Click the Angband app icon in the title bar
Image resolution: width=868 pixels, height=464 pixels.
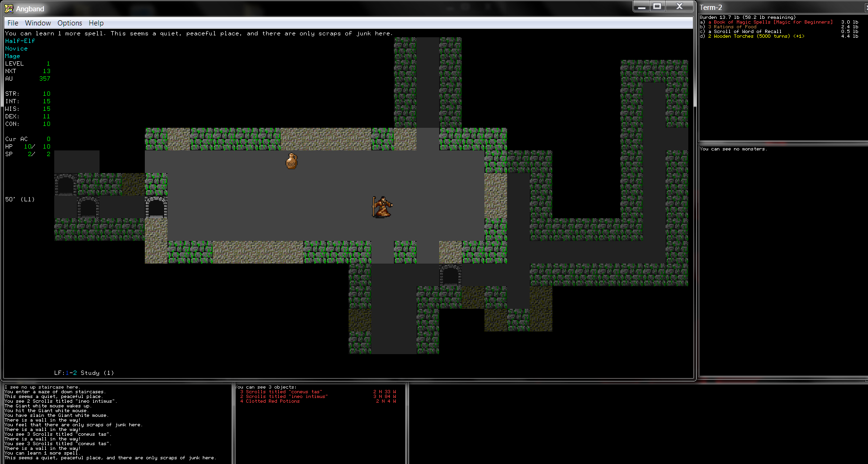(x=9, y=8)
